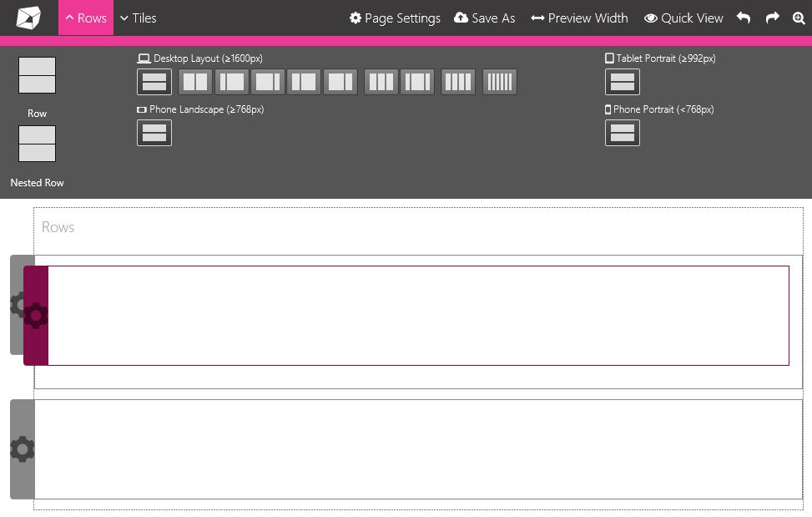Open the Preview Width option
This screenshot has width=812, height=517.
coord(579,18)
